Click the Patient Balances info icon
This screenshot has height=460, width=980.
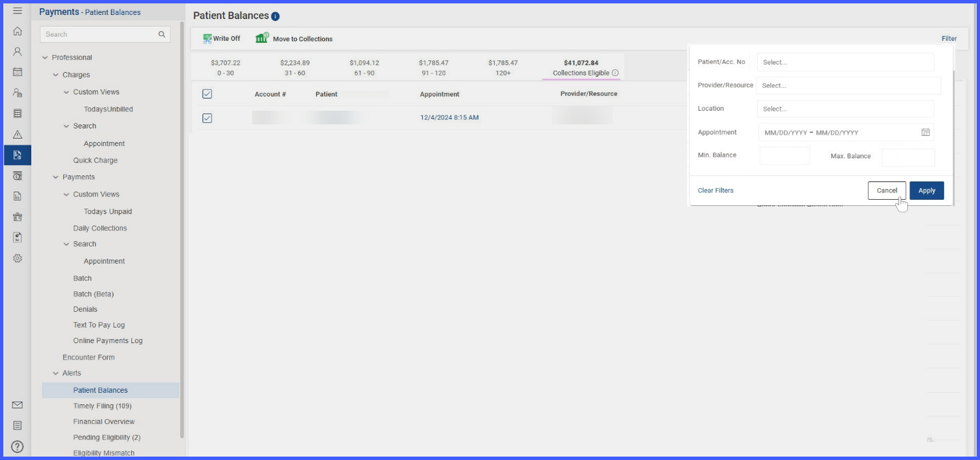coord(275,16)
